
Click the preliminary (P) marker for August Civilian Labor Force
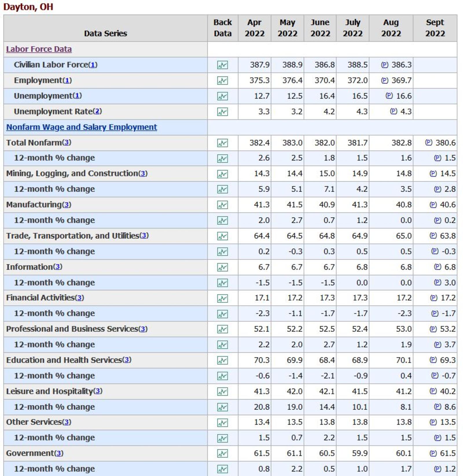(x=385, y=65)
